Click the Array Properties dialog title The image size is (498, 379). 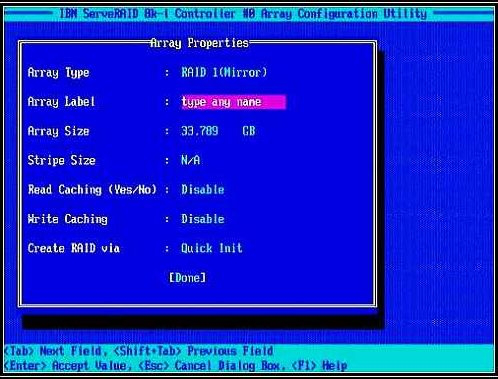tap(199, 43)
